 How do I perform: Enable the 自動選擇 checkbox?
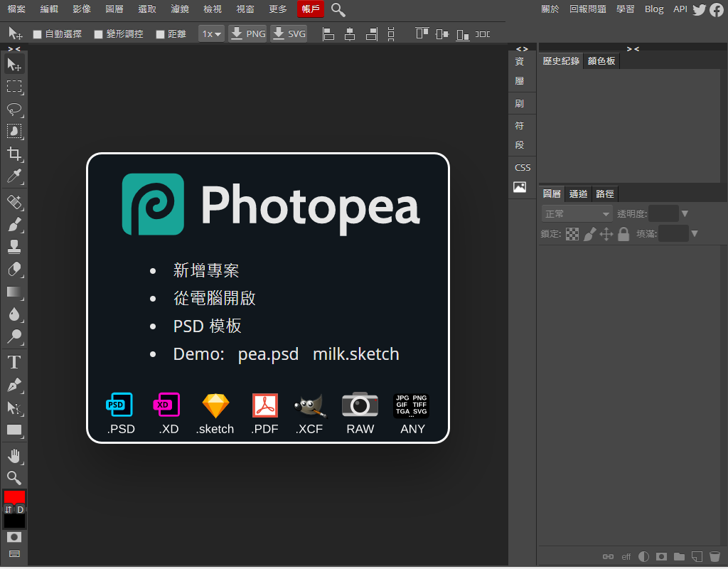(38, 34)
